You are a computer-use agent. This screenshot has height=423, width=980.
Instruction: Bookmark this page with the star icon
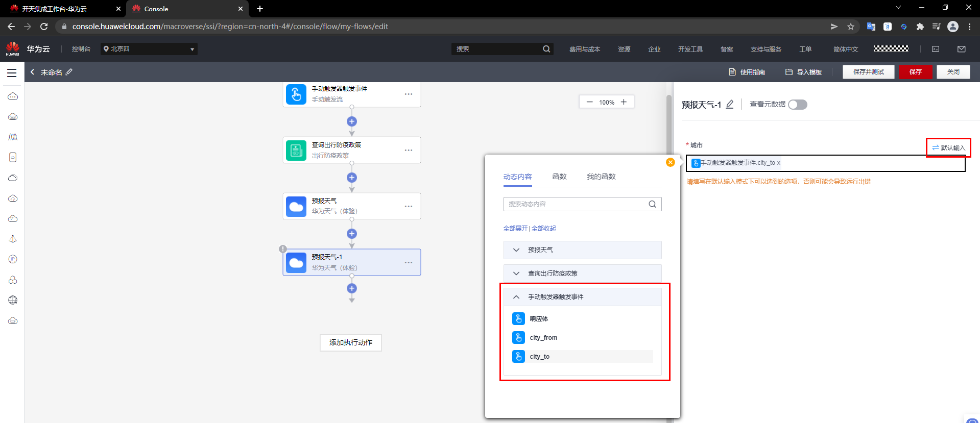tap(851, 27)
